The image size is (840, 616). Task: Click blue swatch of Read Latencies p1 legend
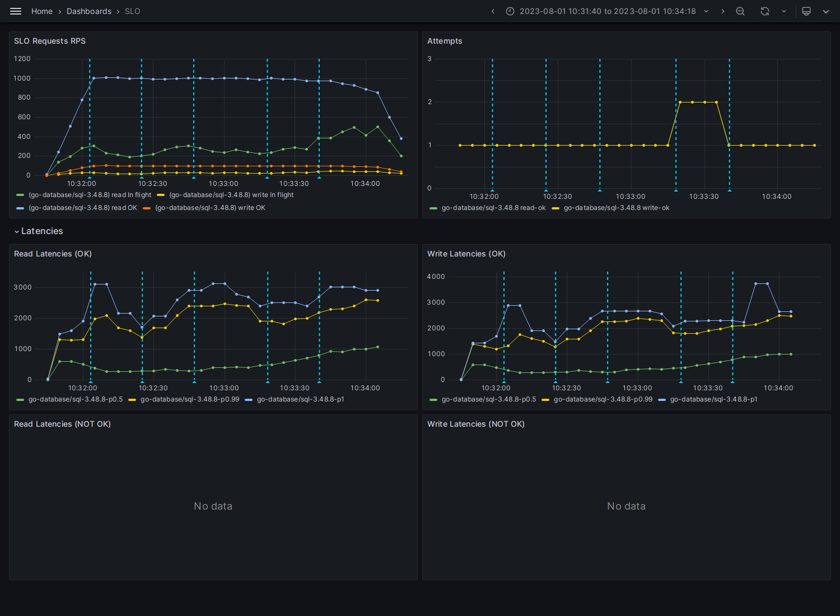249,399
